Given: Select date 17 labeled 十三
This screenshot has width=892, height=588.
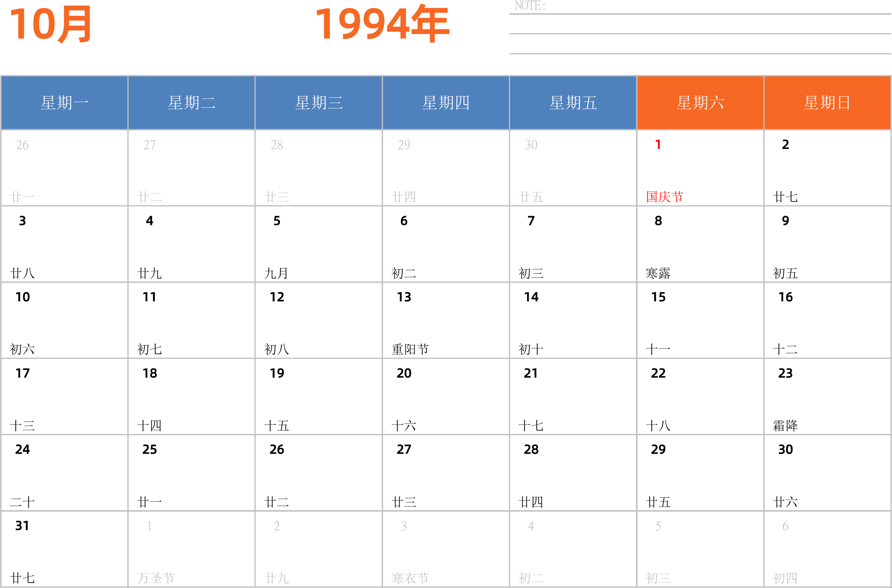Looking at the screenshot, I should pos(22,373).
